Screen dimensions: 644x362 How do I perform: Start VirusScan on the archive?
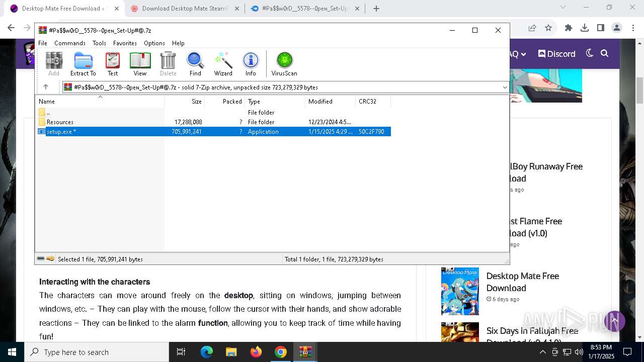click(284, 64)
